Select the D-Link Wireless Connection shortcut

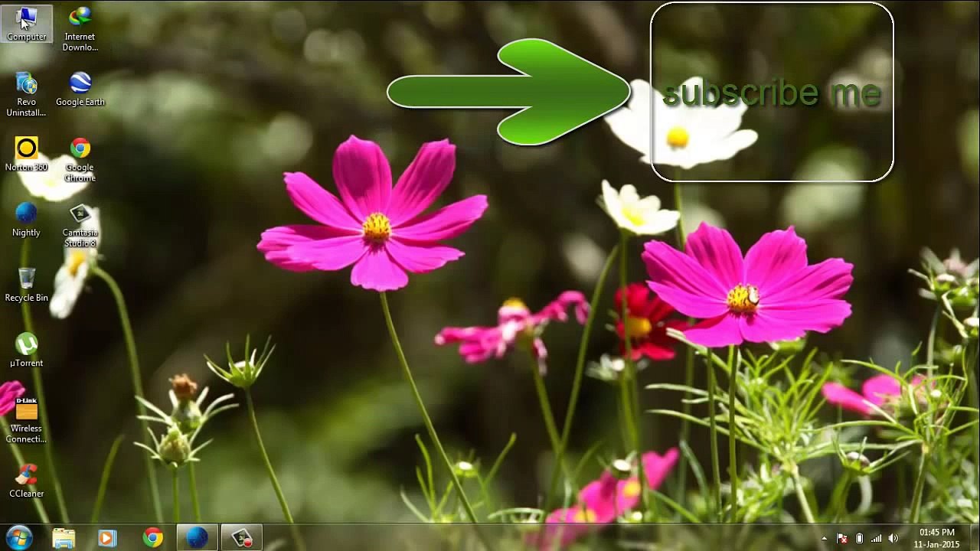pos(27,421)
